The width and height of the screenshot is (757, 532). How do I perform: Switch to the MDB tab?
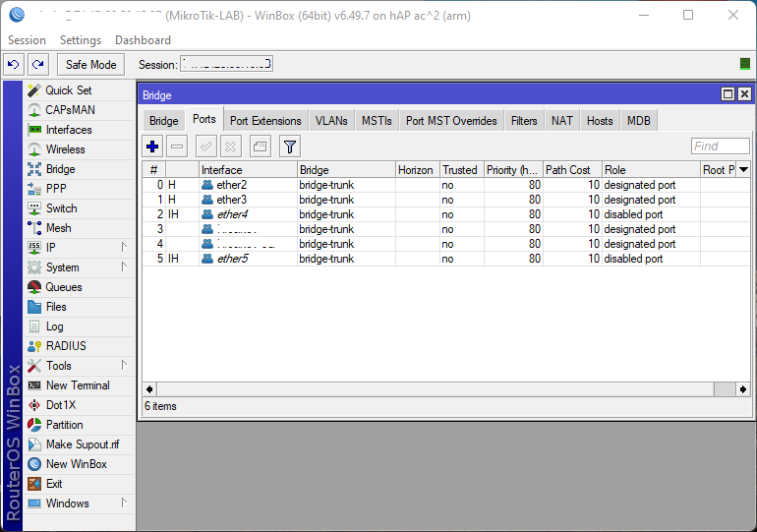[639, 121]
